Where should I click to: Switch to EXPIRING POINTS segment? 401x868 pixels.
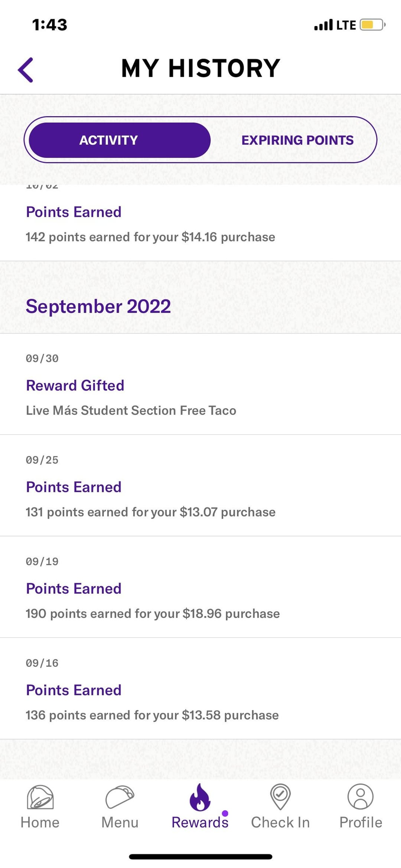297,140
